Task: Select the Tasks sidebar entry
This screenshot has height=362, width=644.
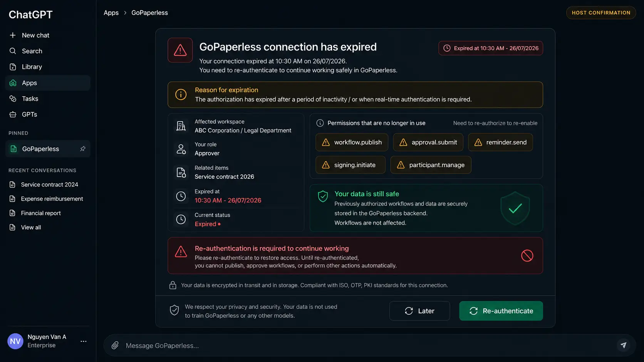Action: pos(48,98)
